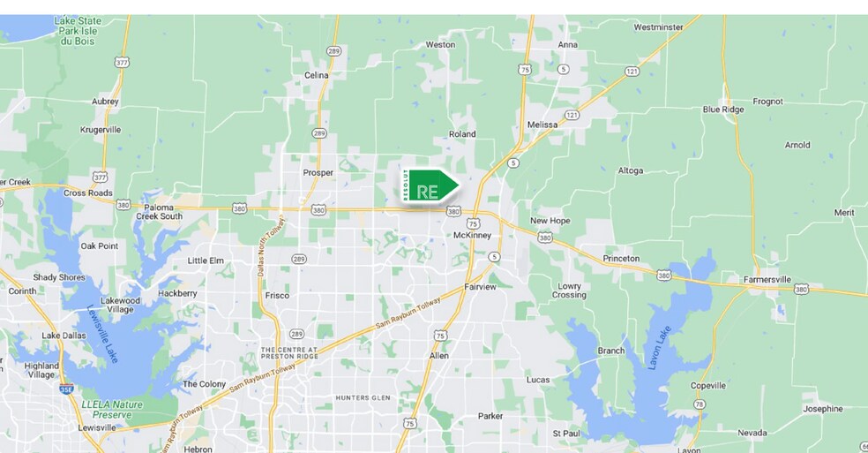Select the US 380 shield near McKinney
This screenshot has width=868, height=453.
[x=453, y=211]
